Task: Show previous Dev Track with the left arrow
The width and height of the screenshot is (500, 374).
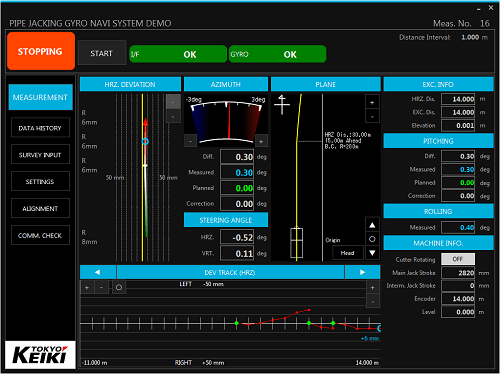Action: click(x=98, y=272)
